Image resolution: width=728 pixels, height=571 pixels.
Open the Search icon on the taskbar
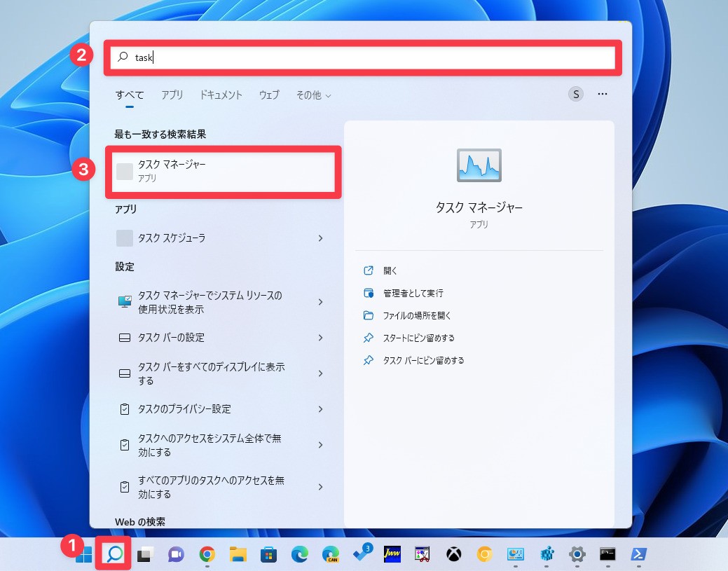pyautogui.click(x=114, y=553)
